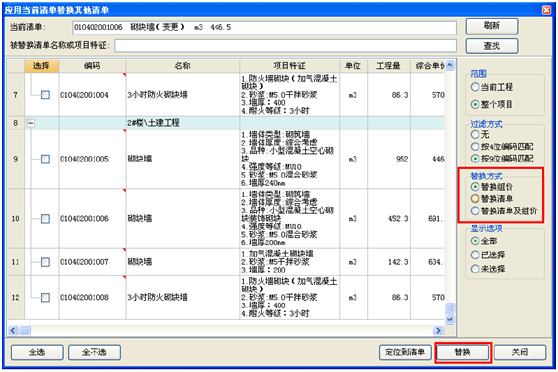558x372 pixels.
Task: Click the 查找 search button
Action: (492, 46)
